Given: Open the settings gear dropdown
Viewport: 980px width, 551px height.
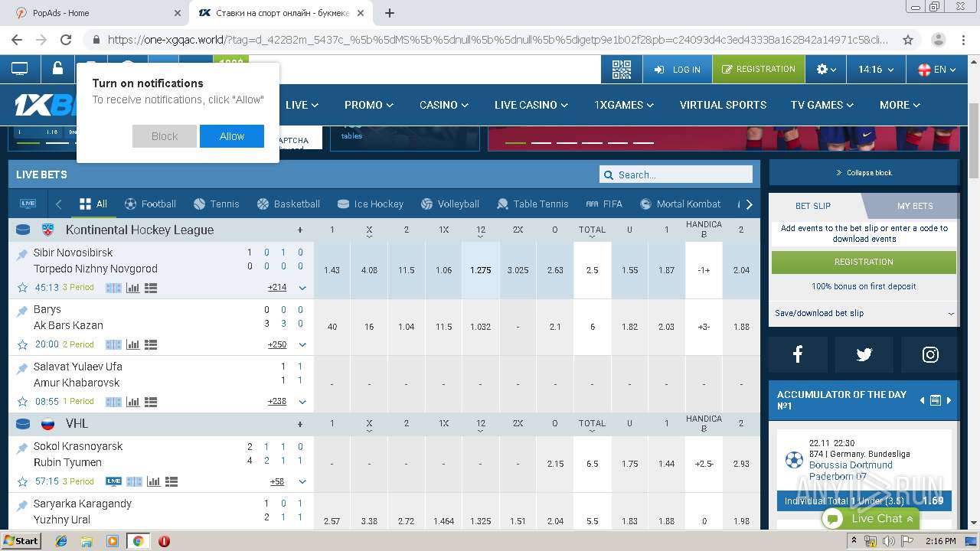Looking at the screenshot, I should click(x=825, y=70).
